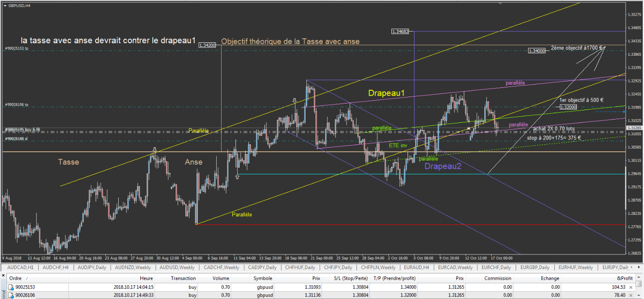The width and height of the screenshot is (644, 299).
Task: Select the Anse label on the chart
Action: coord(193,162)
